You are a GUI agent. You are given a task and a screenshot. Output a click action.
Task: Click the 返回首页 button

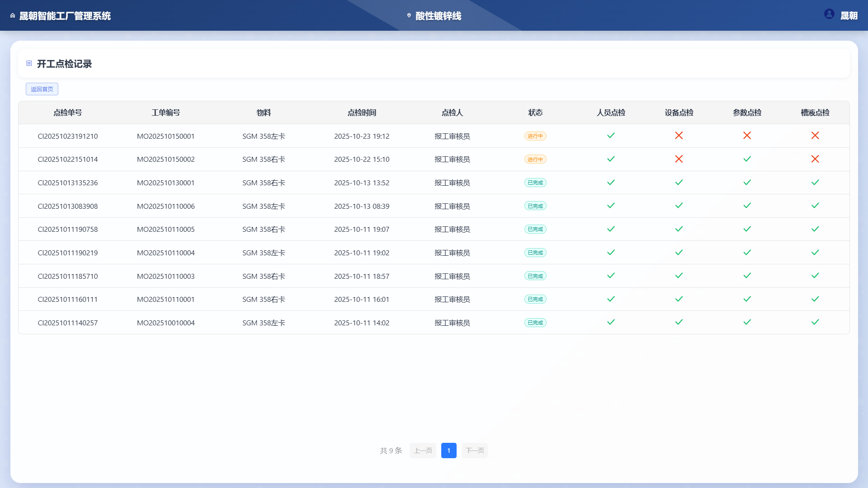[42, 89]
